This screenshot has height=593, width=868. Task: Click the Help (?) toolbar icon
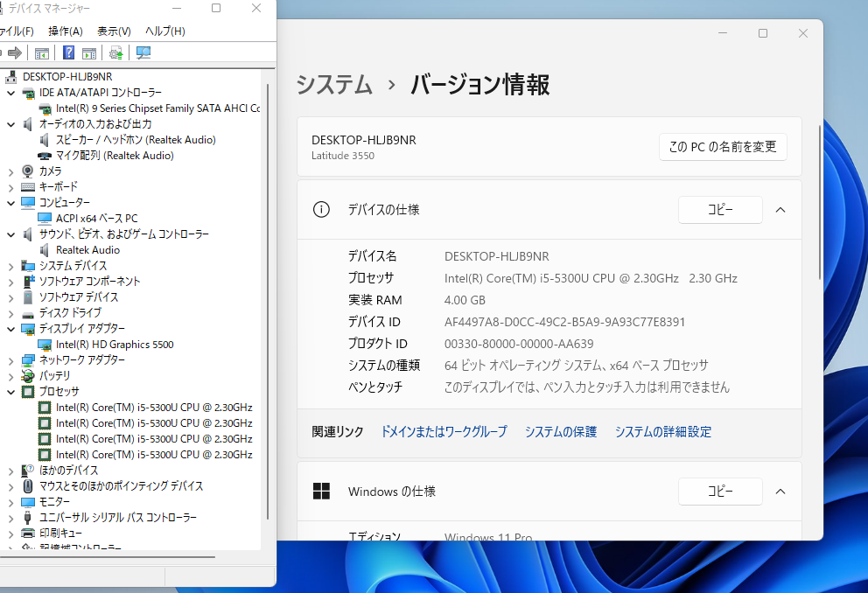point(68,52)
